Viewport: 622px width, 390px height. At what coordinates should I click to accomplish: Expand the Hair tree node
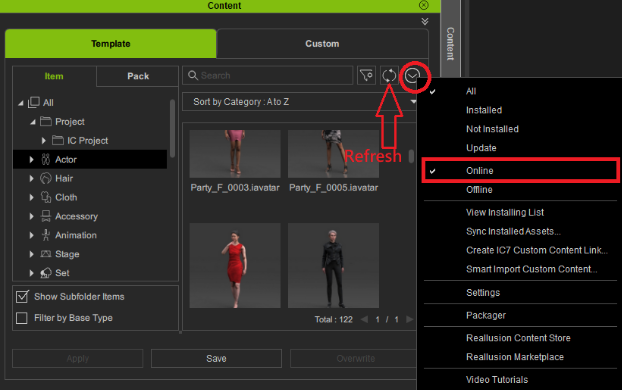31,179
